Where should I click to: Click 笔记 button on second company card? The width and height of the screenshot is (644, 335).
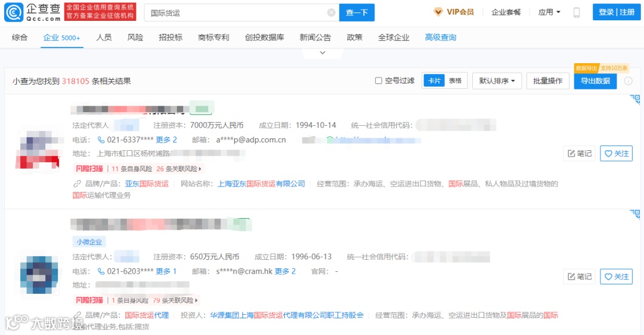pyautogui.click(x=580, y=277)
